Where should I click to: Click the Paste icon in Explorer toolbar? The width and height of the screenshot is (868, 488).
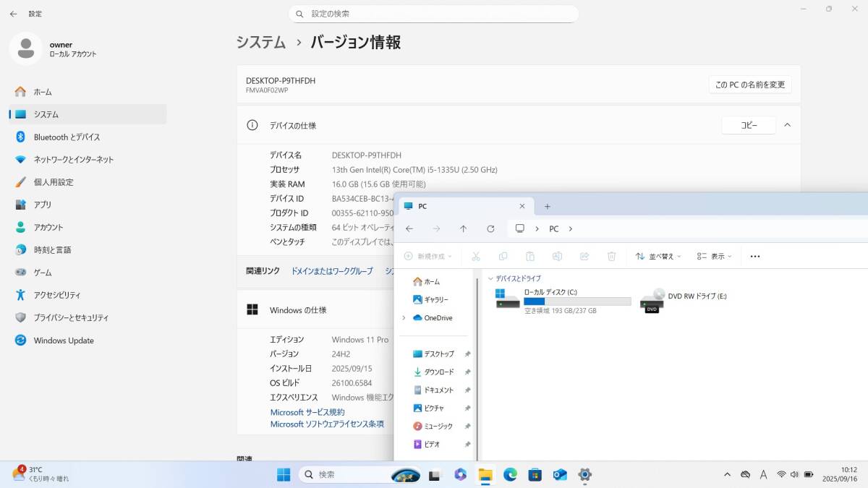[530, 256]
